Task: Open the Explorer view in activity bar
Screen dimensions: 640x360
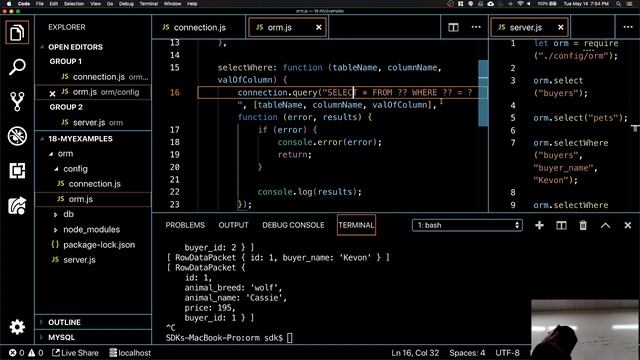Action: [x=17, y=32]
